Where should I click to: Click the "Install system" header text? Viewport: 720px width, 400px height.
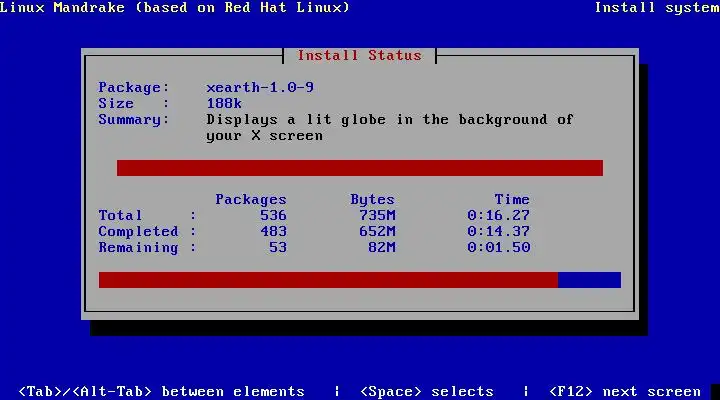[657, 8]
